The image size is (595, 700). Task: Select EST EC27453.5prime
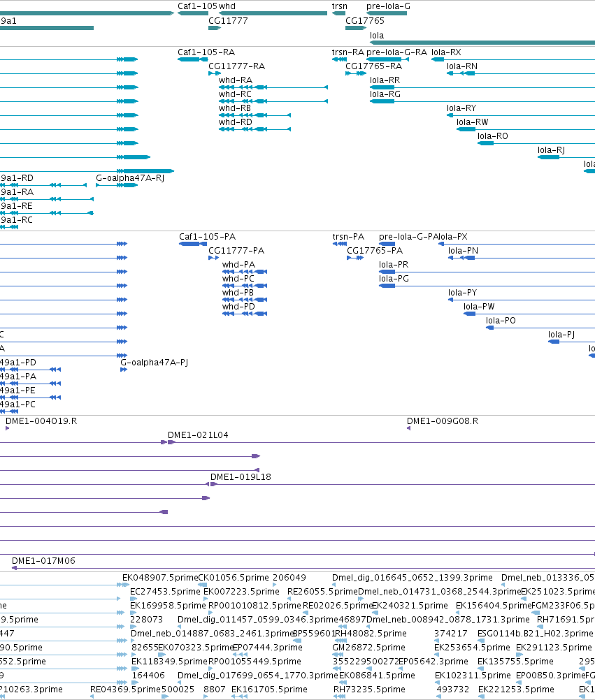165,592
